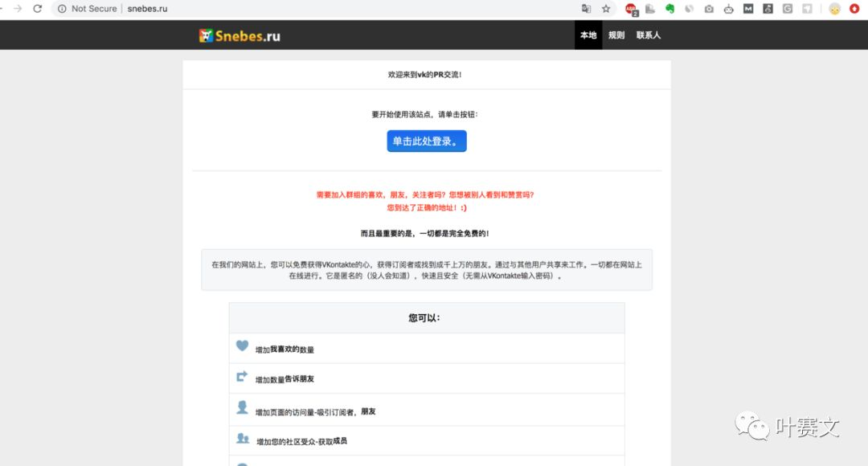This screenshot has height=466, width=868.
Task: Click the red 您到达了正确的地址 link text
Action: 427,206
